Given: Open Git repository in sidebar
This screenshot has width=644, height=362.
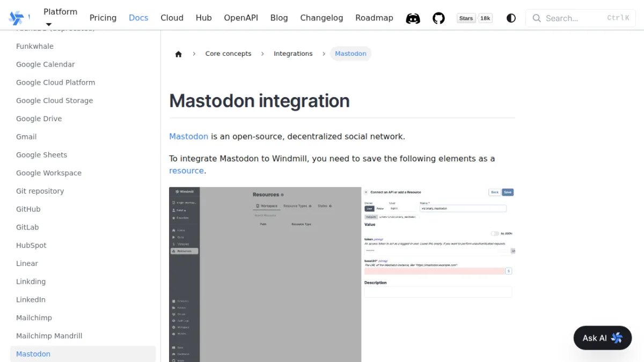Looking at the screenshot, I should [x=40, y=191].
